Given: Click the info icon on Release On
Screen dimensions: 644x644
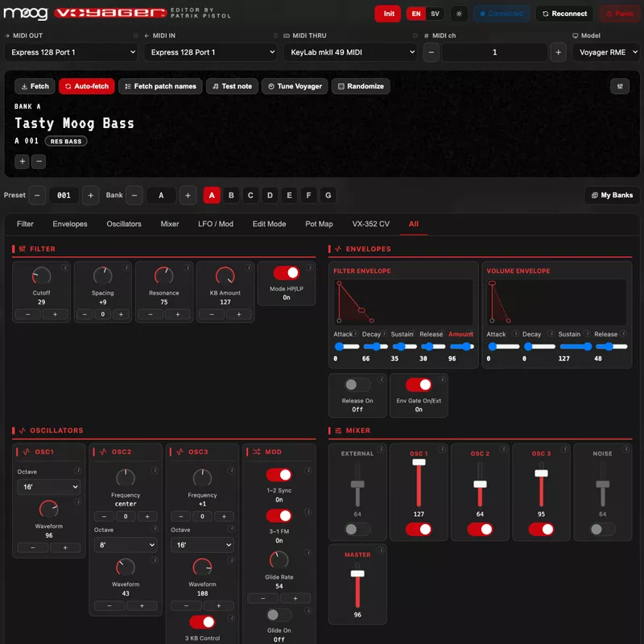Looking at the screenshot, I should pos(381,379).
